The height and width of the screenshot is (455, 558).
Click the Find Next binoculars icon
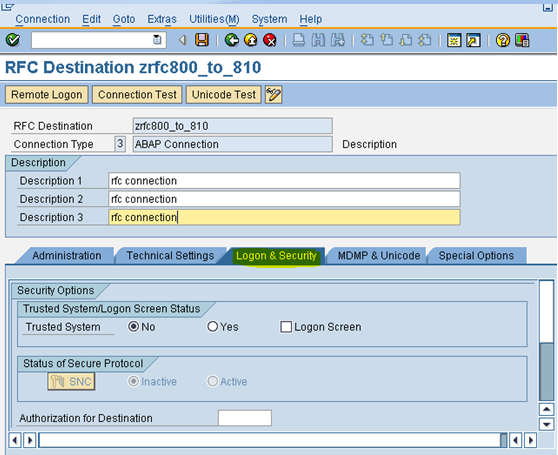click(337, 40)
